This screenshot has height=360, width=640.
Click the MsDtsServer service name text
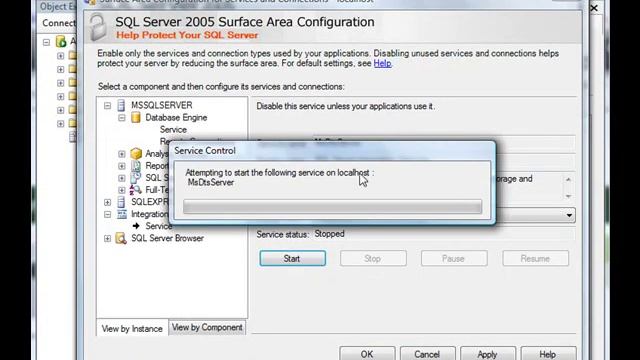tap(211, 183)
